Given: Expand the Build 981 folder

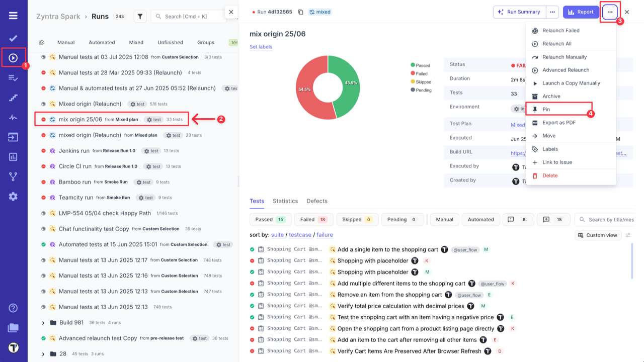Looking at the screenshot, I should tap(43, 323).
